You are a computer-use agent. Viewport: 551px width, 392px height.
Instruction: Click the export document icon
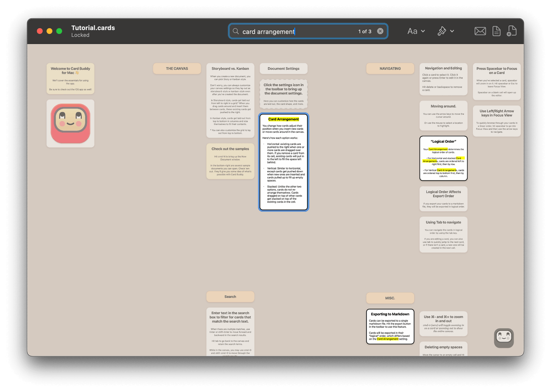(x=496, y=31)
